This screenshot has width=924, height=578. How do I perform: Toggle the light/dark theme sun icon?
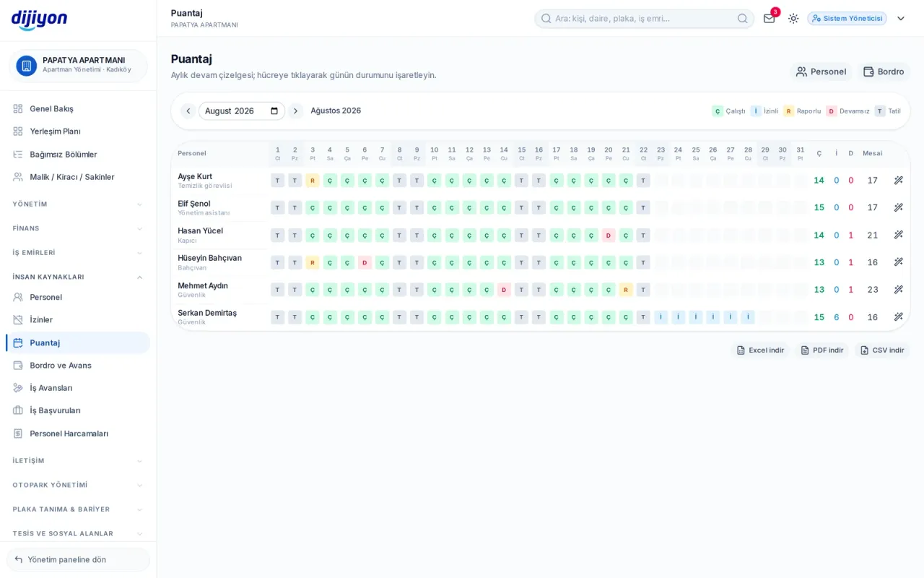(793, 18)
